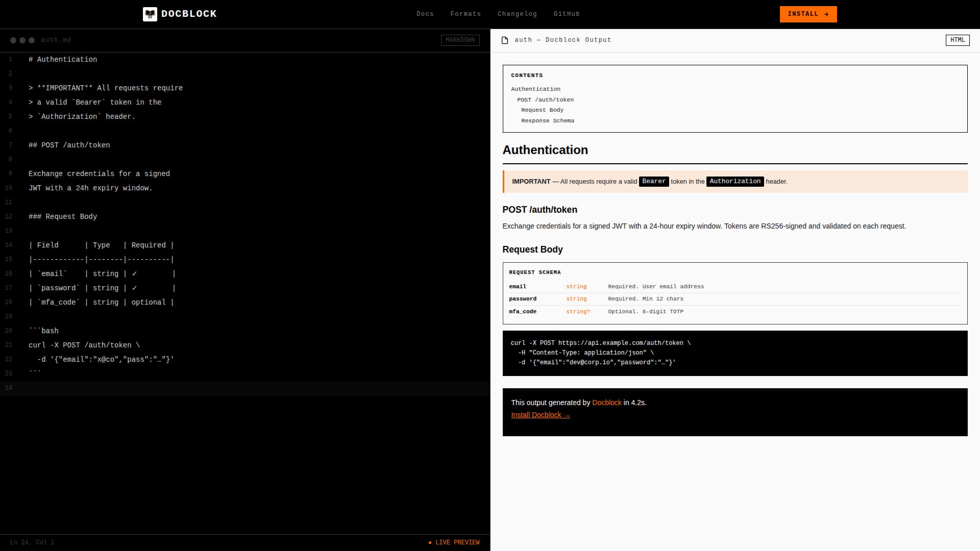980x551 pixels.
Task: Click the CONTENTS label
Action: coord(527,76)
